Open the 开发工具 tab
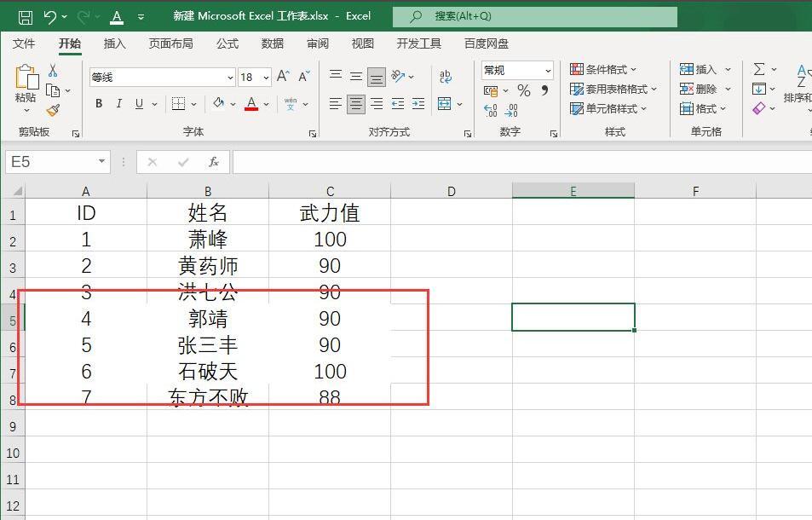Image resolution: width=812 pixels, height=520 pixels. click(418, 43)
